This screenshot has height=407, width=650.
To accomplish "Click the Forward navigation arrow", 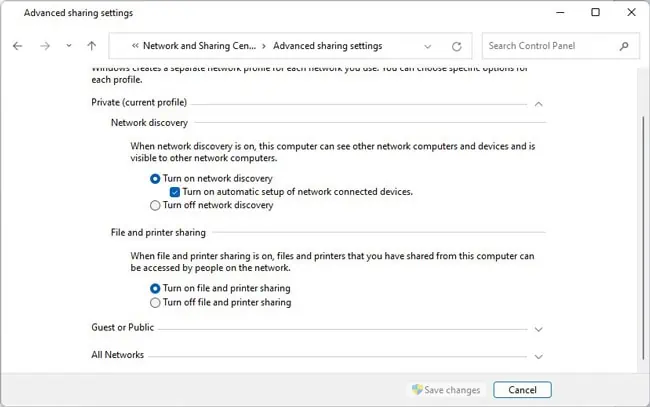I will (44, 46).
